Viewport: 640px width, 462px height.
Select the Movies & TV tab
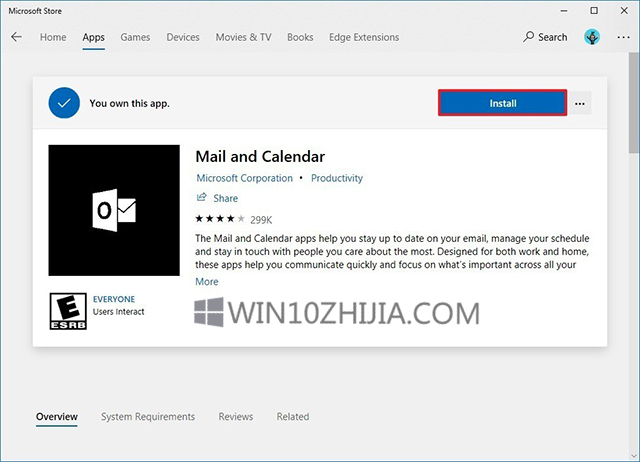[243, 37]
